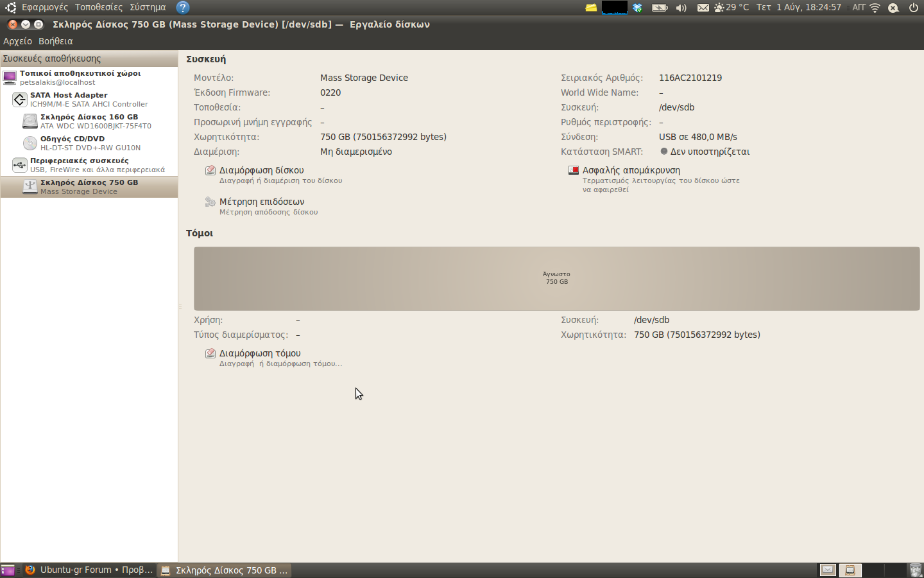
Task: Click the Safe Removal (Ασφαλής απομάκρυνση) icon
Action: coord(574,171)
